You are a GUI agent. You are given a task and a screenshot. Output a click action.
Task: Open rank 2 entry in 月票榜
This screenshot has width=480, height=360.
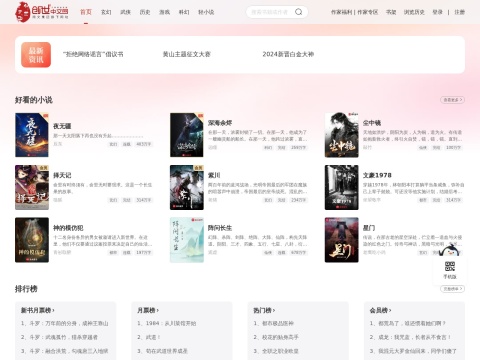point(149,337)
